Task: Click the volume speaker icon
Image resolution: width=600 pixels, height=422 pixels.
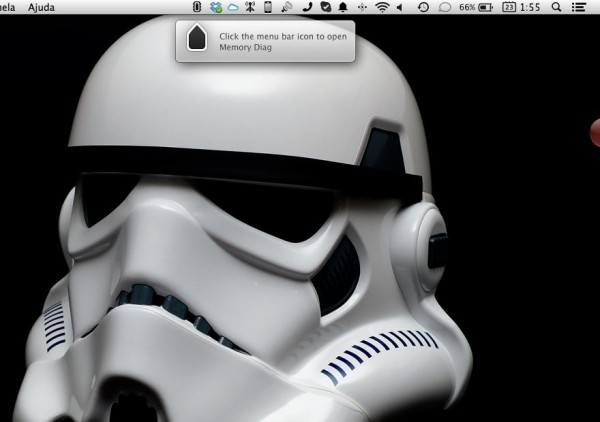Action: point(400,7)
